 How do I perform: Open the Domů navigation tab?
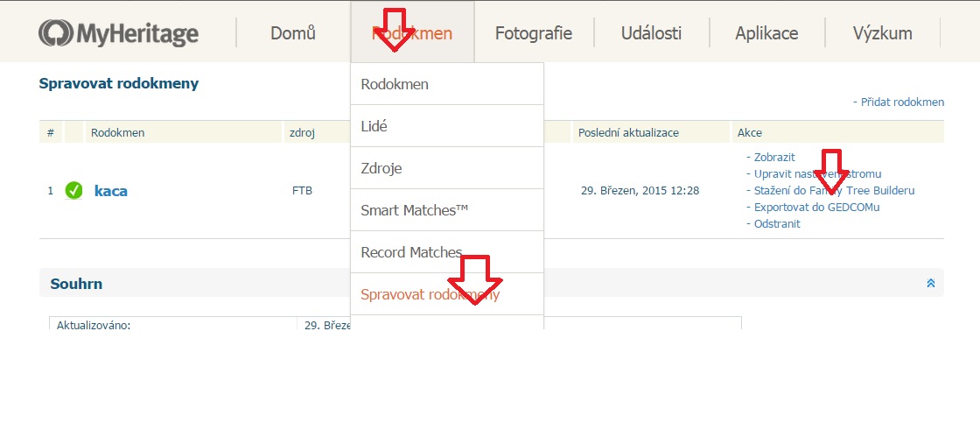coord(293,33)
